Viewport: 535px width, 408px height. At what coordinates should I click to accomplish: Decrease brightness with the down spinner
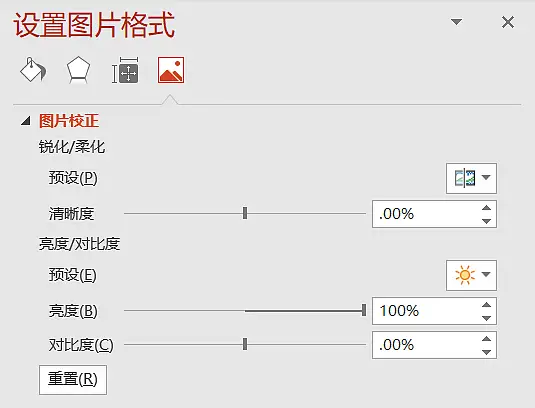point(487,318)
